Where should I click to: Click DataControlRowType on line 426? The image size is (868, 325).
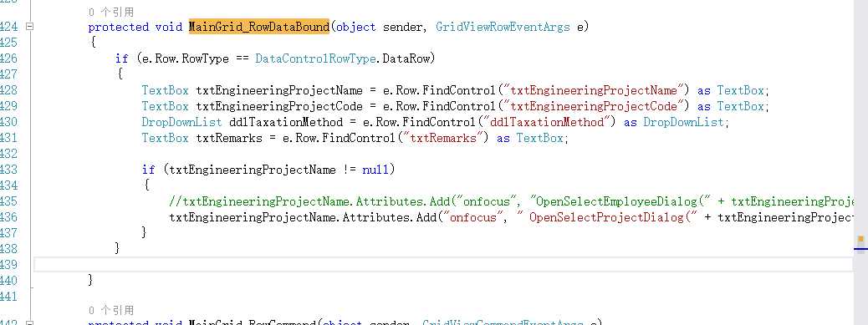(315, 58)
